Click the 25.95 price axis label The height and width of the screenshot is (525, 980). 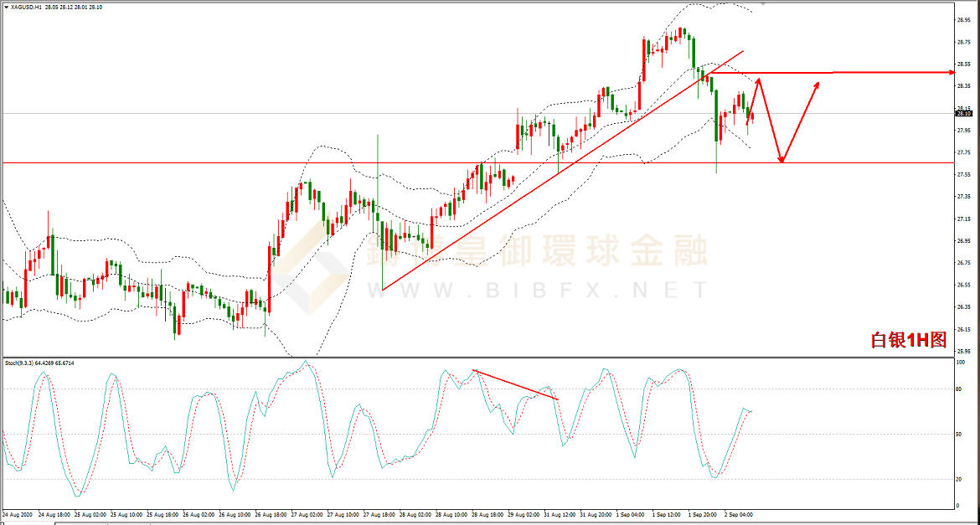[963, 352]
